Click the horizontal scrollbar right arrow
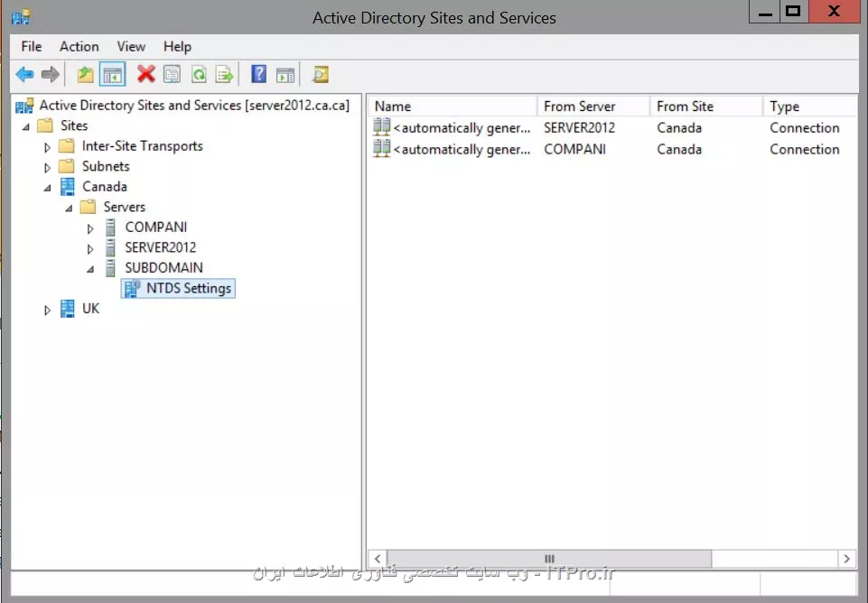Screen dimensions: 868x603 click(x=846, y=559)
